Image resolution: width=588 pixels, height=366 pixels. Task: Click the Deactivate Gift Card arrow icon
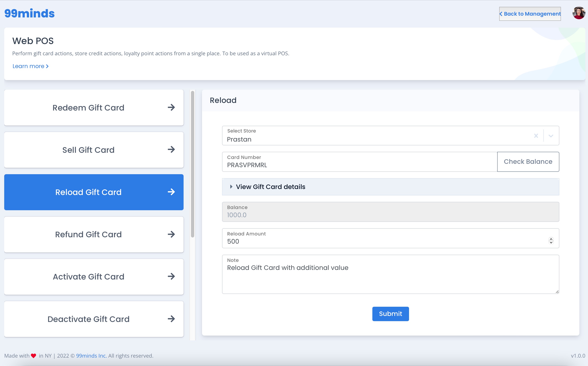click(x=171, y=319)
